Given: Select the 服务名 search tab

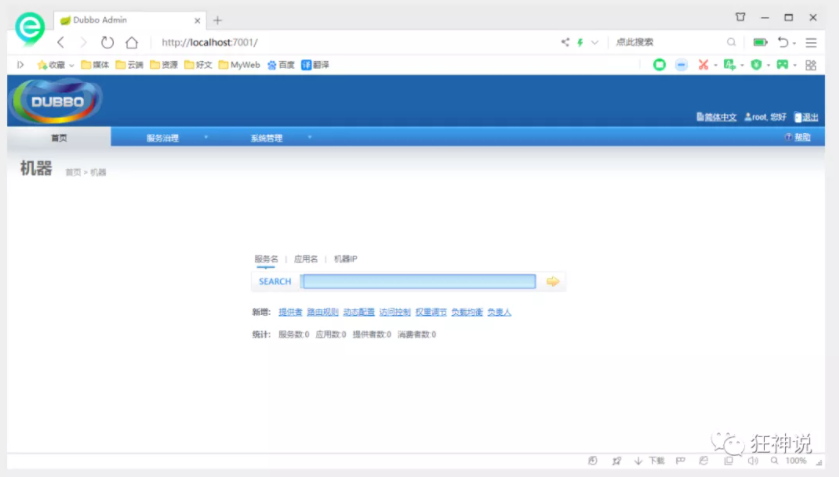Looking at the screenshot, I should point(266,259).
